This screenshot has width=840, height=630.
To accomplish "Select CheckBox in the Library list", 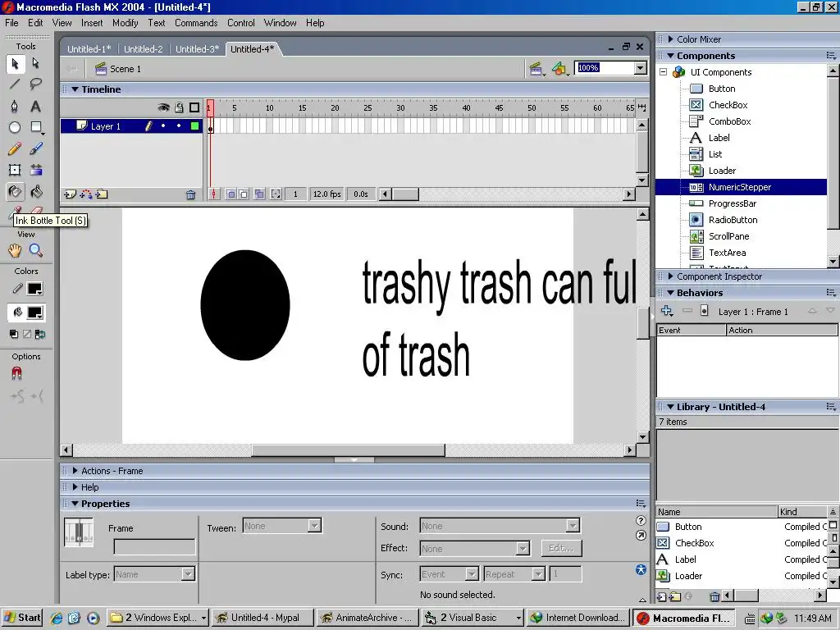I will (694, 543).
